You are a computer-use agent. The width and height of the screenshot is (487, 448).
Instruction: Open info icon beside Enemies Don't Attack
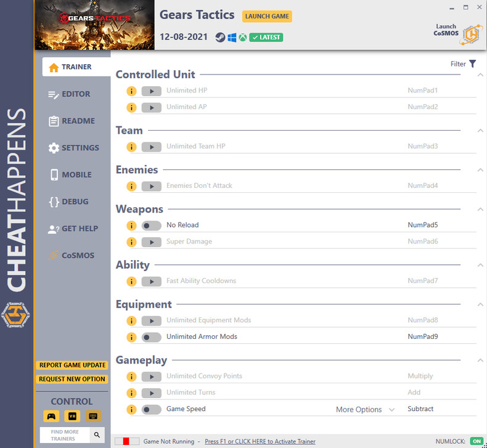[x=131, y=186]
